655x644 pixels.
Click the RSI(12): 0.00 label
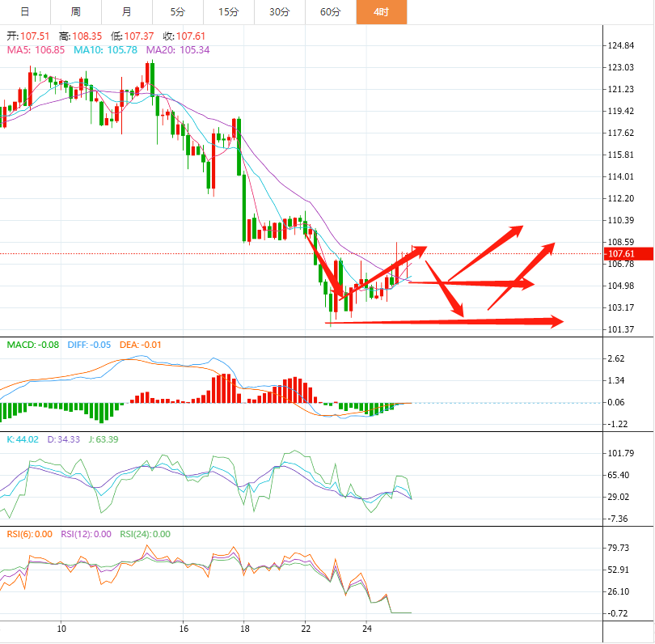coord(86,534)
